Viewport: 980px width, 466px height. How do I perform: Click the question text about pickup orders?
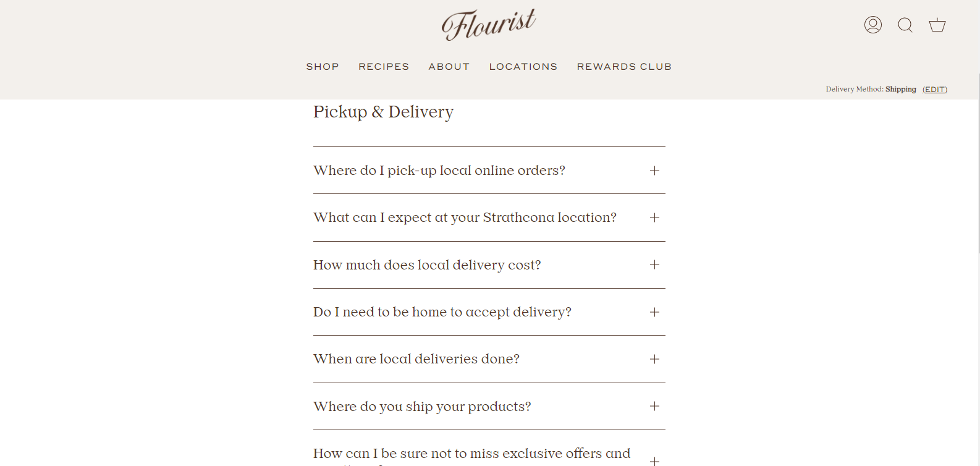[439, 171]
